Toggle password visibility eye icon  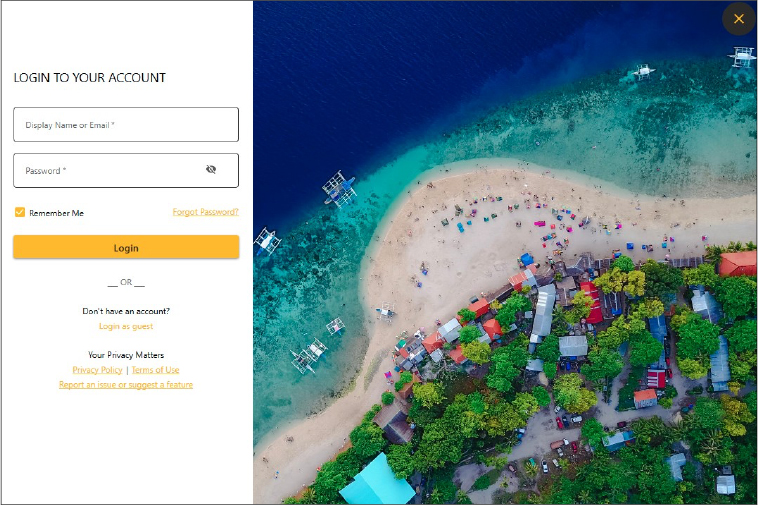(x=211, y=169)
